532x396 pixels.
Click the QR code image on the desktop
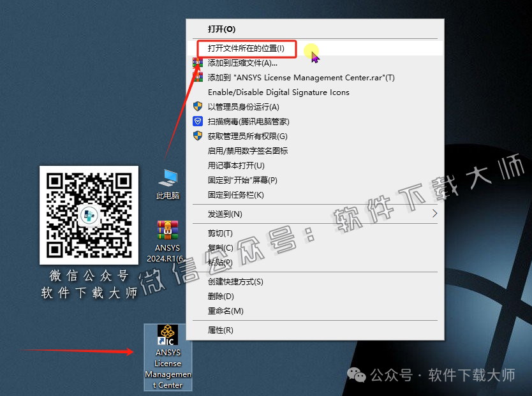click(89, 215)
